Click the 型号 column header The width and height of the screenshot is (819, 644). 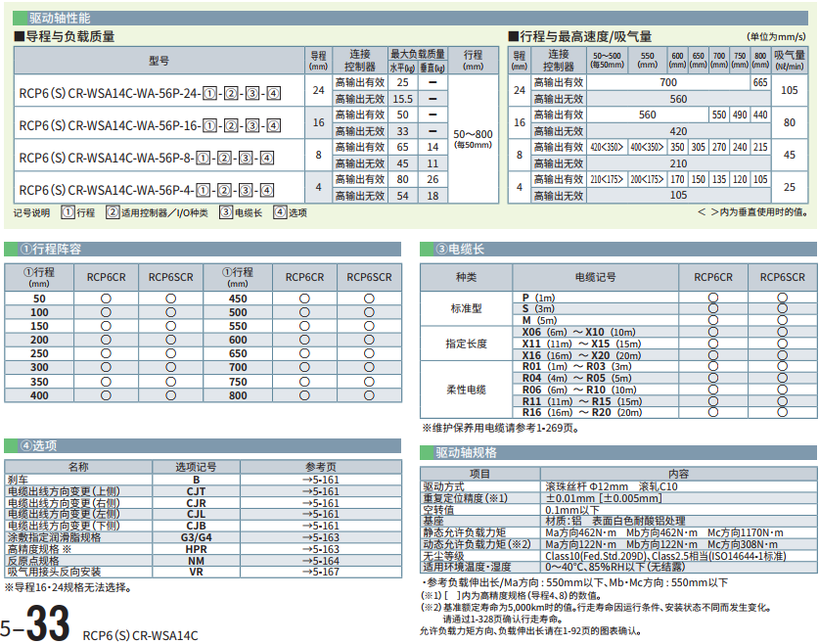pos(159,61)
